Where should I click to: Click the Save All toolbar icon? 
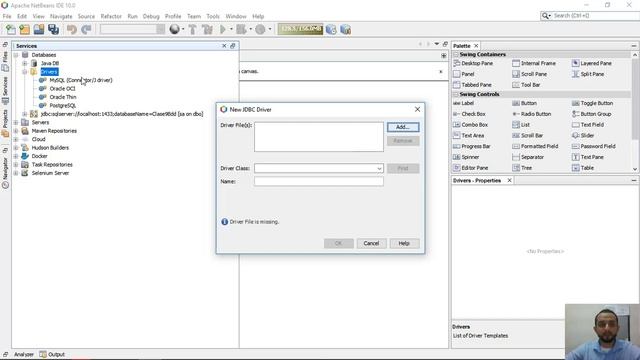(53, 29)
